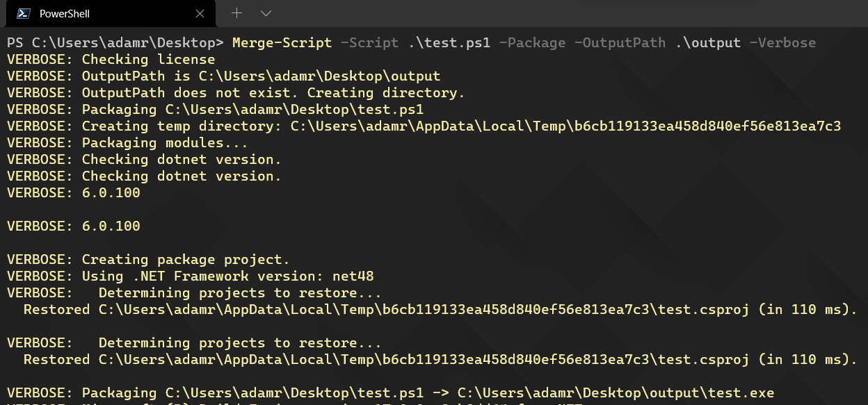This screenshot has height=405, width=868.
Task: Close the PowerShell tab
Action: coord(200,13)
